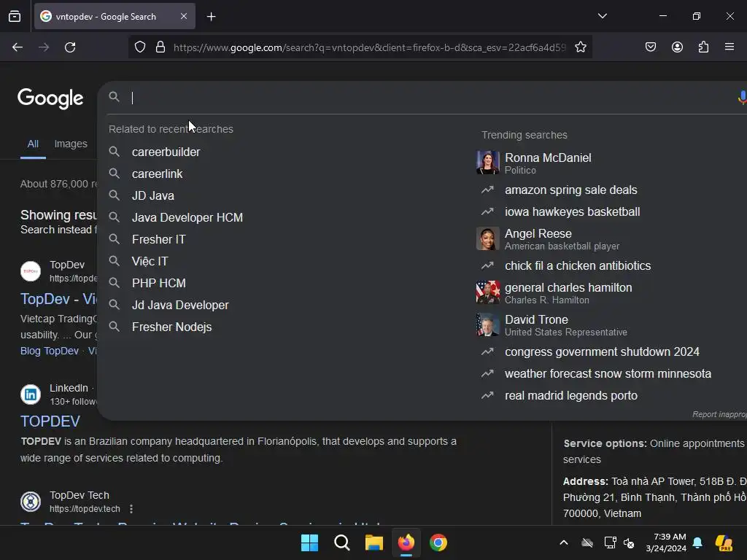This screenshot has width=747, height=560.
Task: Open real madrid legends porto search
Action: pos(570,396)
